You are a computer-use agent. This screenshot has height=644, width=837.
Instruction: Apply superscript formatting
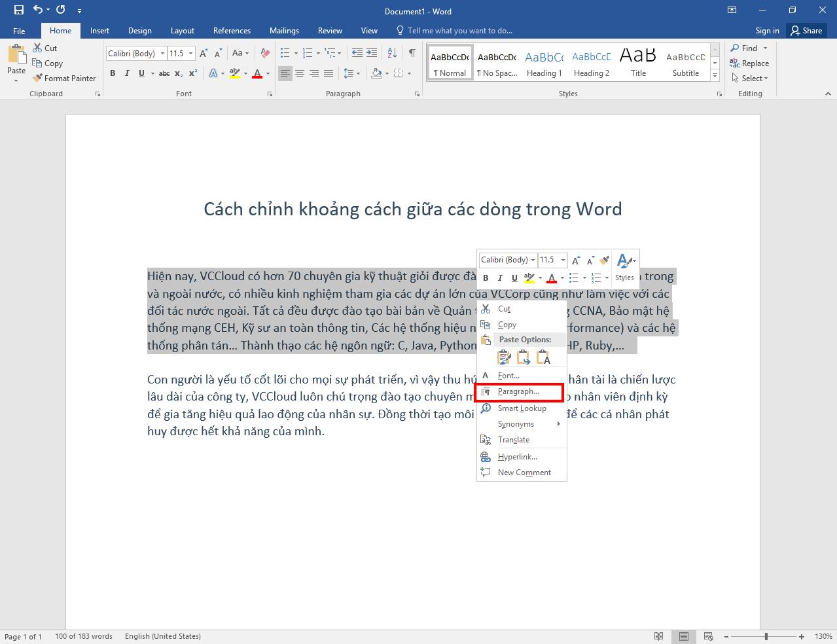(x=193, y=73)
